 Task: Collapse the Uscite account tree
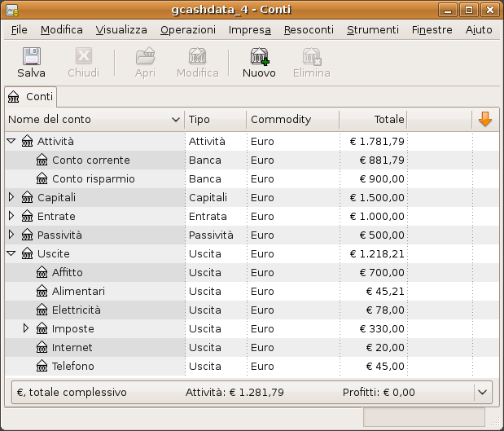click(11, 253)
